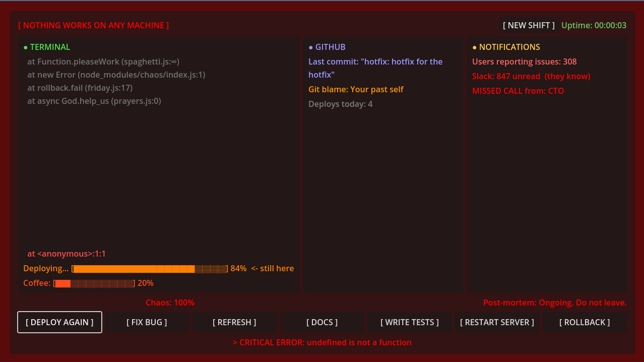The image size is (644, 362).
Task: Click 'Users reporting issues: 308'
Action: 525,62
